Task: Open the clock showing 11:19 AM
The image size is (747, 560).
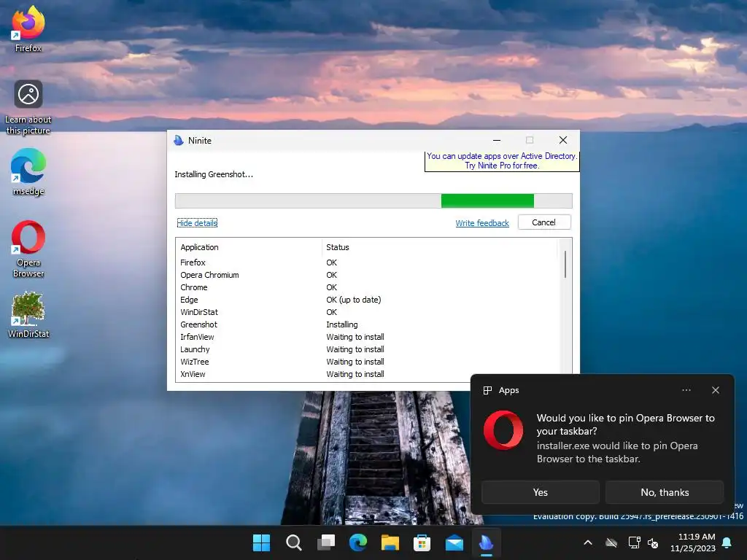Action: [x=693, y=542]
